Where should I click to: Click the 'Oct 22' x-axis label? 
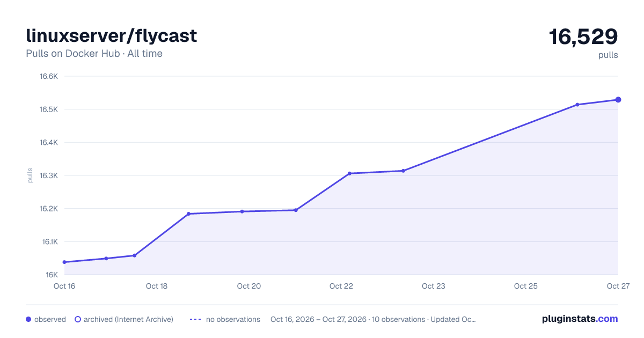[341, 286]
